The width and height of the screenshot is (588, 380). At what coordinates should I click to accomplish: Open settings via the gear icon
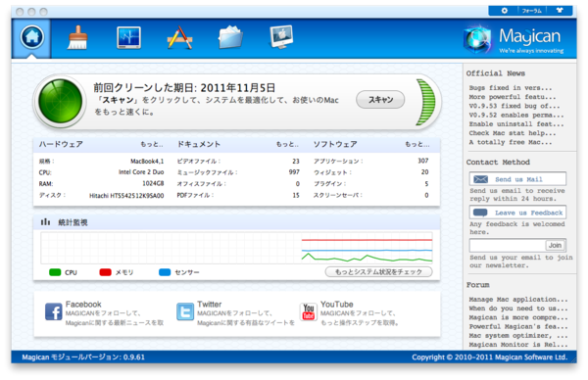click(505, 11)
